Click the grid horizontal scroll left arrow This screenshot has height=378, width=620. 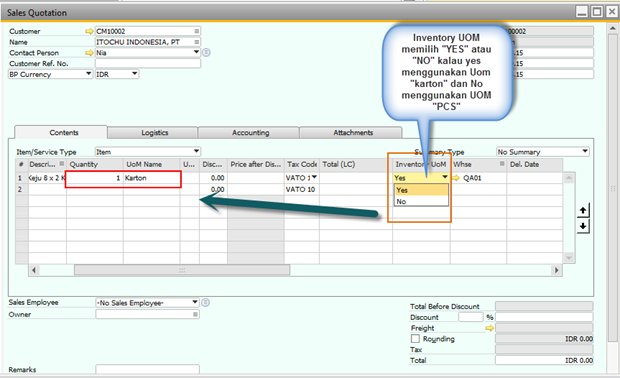click(x=34, y=270)
